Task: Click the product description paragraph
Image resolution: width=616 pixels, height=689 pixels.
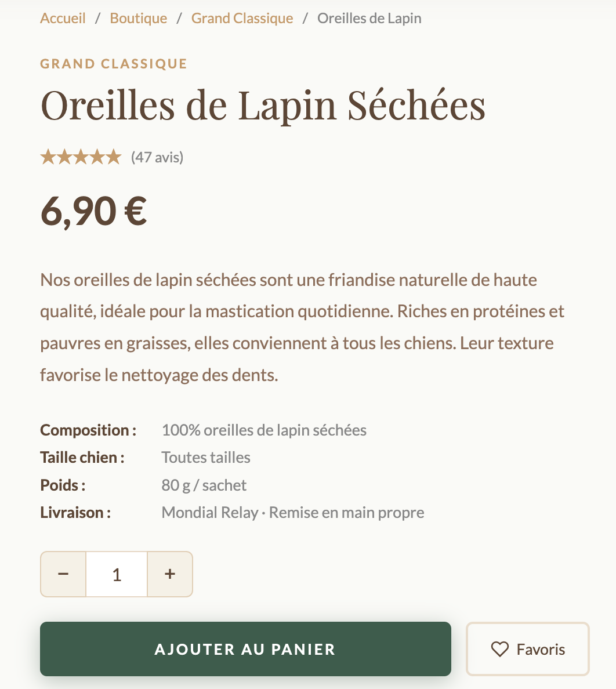Action: tap(302, 328)
